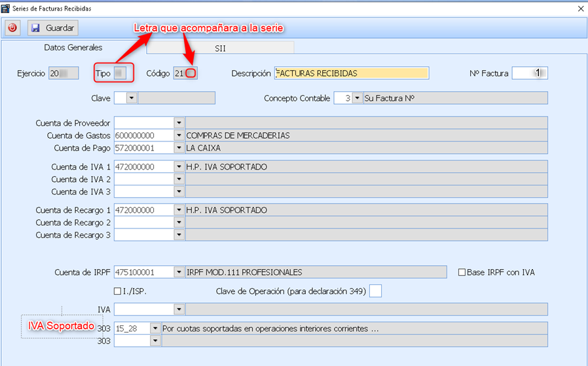The image size is (588, 366).
Task: Open the Cuenta de Pago dropdown
Action: pos(179,148)
